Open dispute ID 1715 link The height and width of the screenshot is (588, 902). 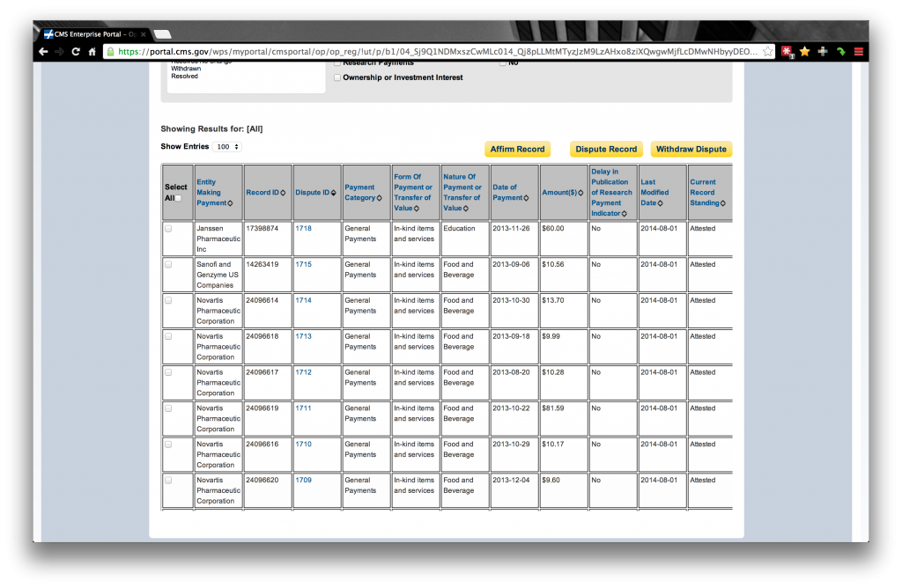303,265
